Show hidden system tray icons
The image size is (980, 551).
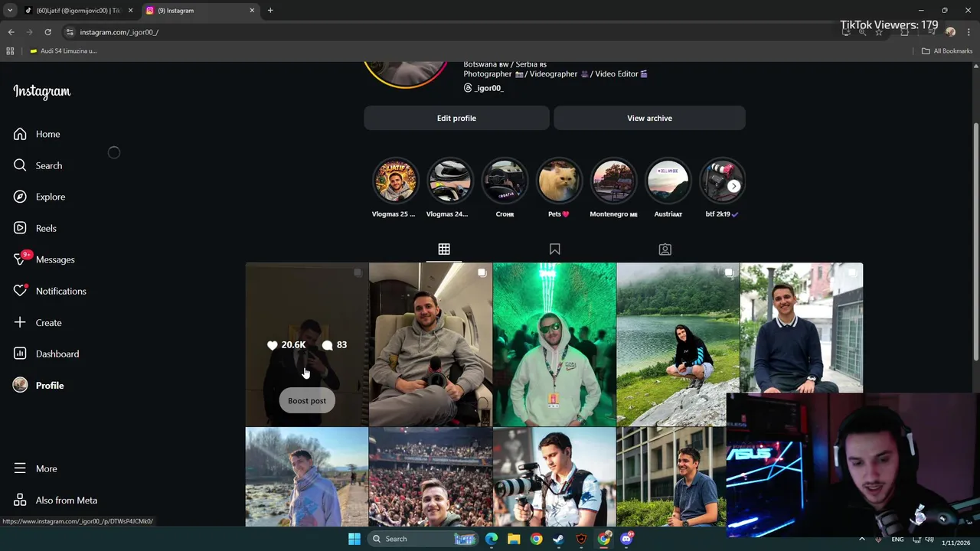coord(862,540)
